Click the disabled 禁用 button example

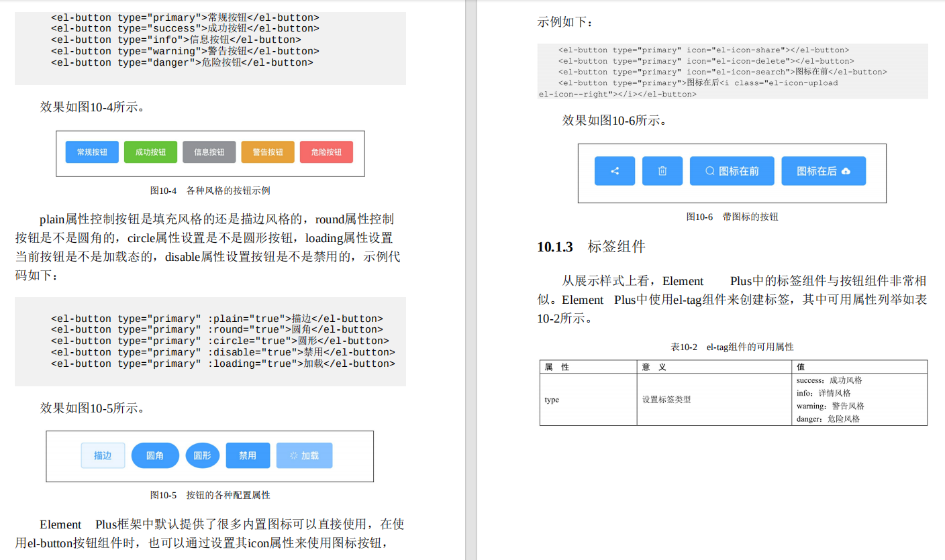248,455
